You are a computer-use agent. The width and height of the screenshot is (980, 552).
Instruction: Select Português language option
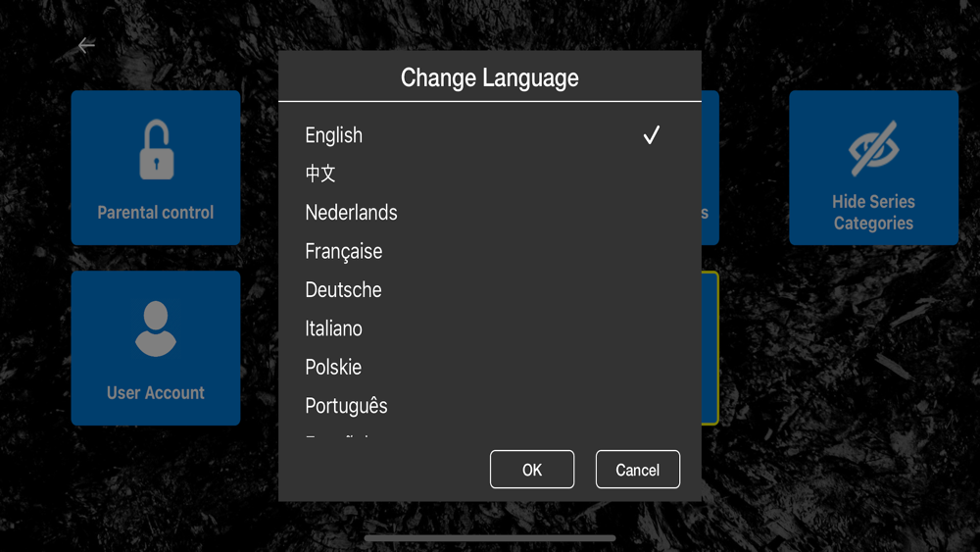pyautogui.click(x=489, y=406)
